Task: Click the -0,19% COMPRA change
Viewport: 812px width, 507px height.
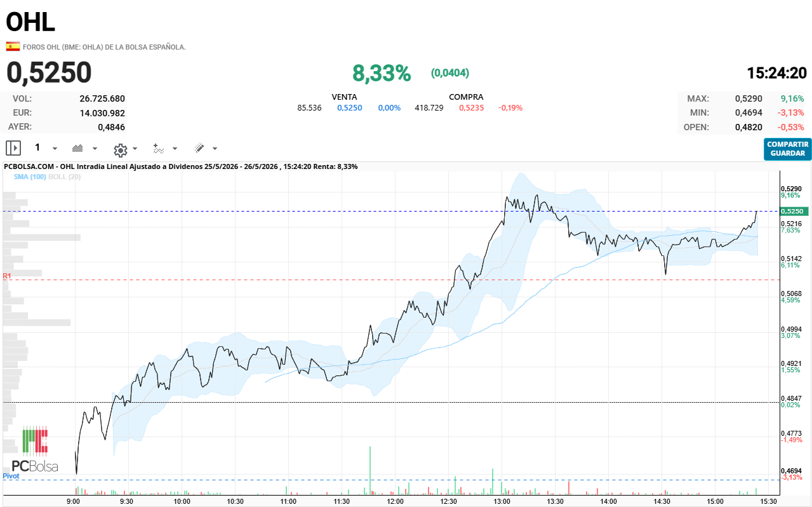Action: (x=510, y=107)
